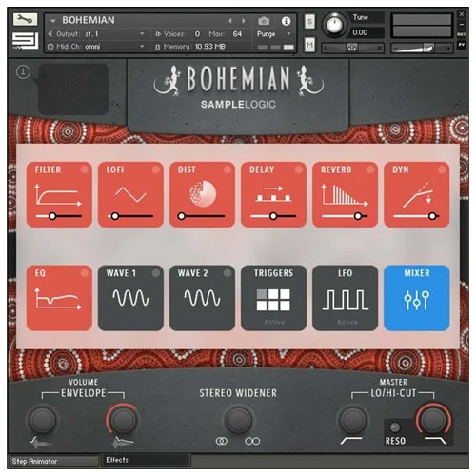Toggle the Wave 2 power LED
The image size is (476, 476).
point(228,273)
